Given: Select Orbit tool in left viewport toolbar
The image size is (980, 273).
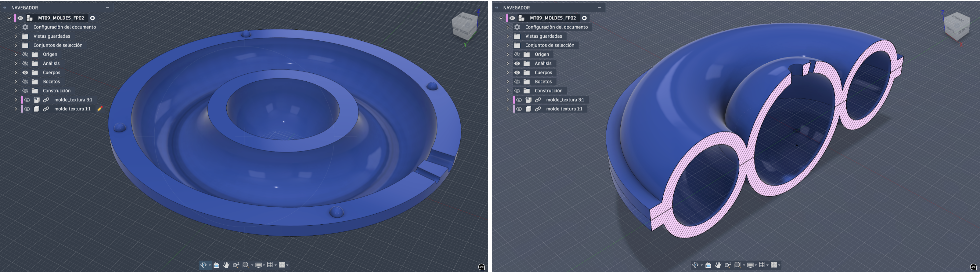Looking at the screenshot, I should coord(204,265).
